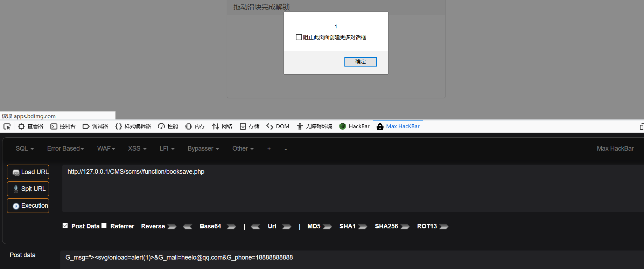Click the Base64 encode right arrow
The height and width of the screenshot is (269, 644).
click(x=231, y=227)
